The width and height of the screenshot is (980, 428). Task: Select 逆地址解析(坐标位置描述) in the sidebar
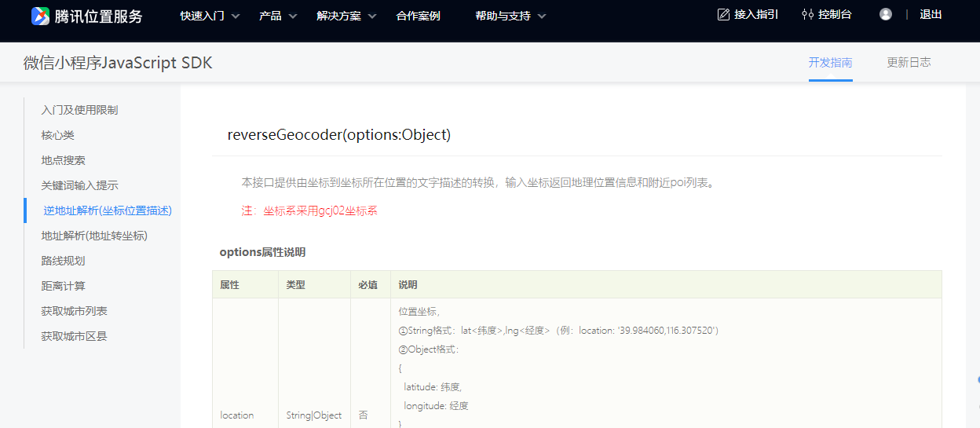pos(108,210)
